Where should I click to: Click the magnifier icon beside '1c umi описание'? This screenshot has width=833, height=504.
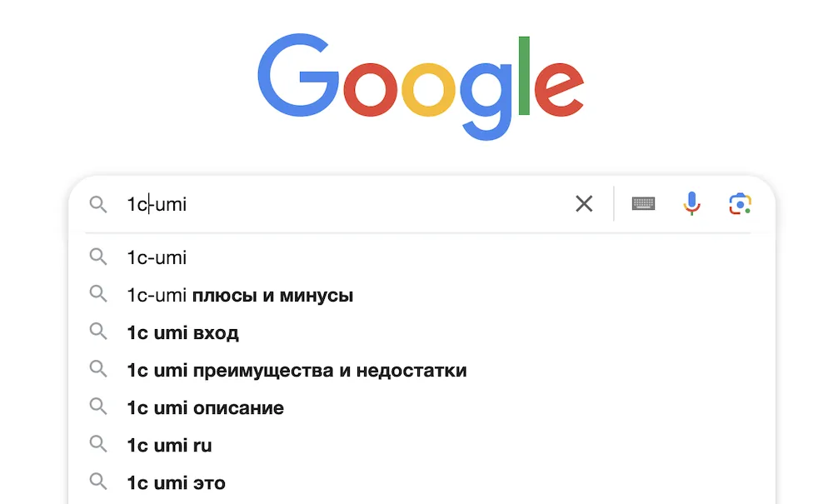coord(98,407)
